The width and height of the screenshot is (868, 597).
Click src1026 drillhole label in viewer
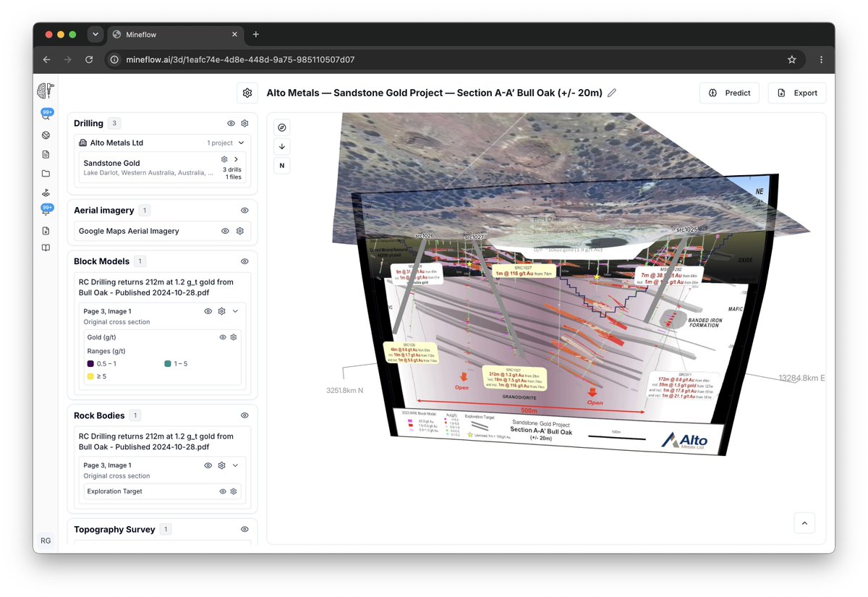(x=425, y=236)
